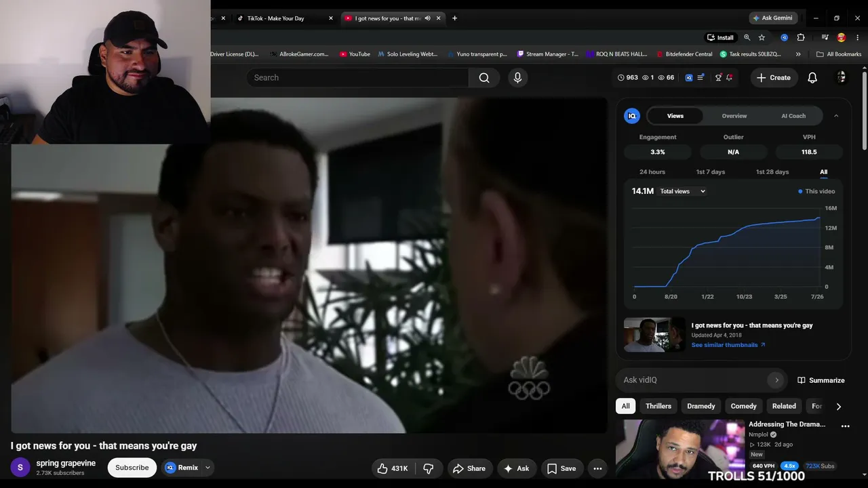Expand the Remix dropdown arrow
The image size is (868, 488).
pyautogui.click(x=208, y=468)
